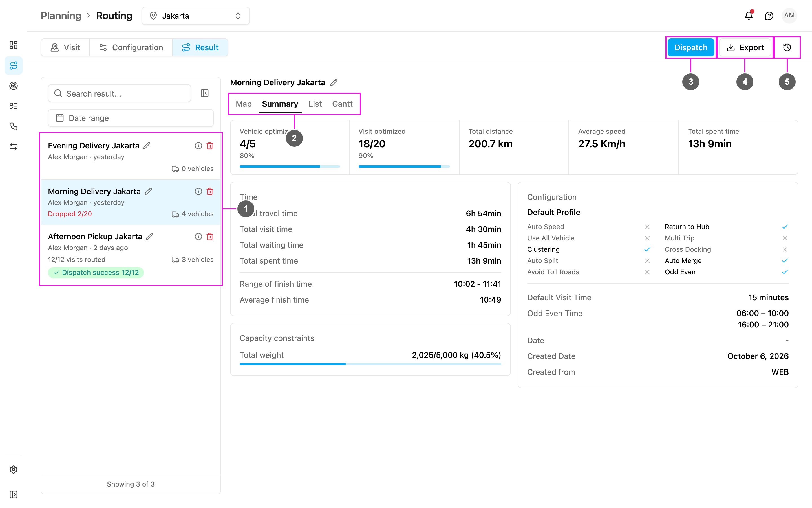Click the Export button
Viewport: 812px width, 508px height.
coord(745,47)
